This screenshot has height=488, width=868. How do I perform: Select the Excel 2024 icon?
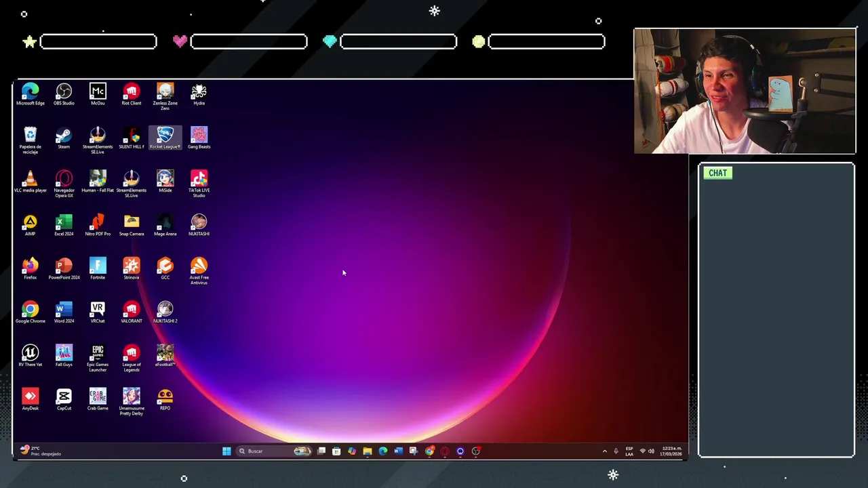64,225
